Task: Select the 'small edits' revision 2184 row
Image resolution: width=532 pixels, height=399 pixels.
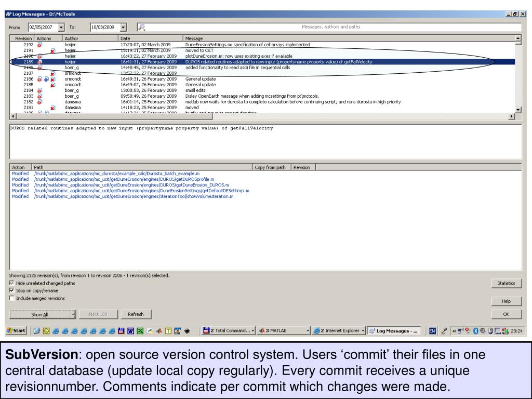Action: pos(262,90)
